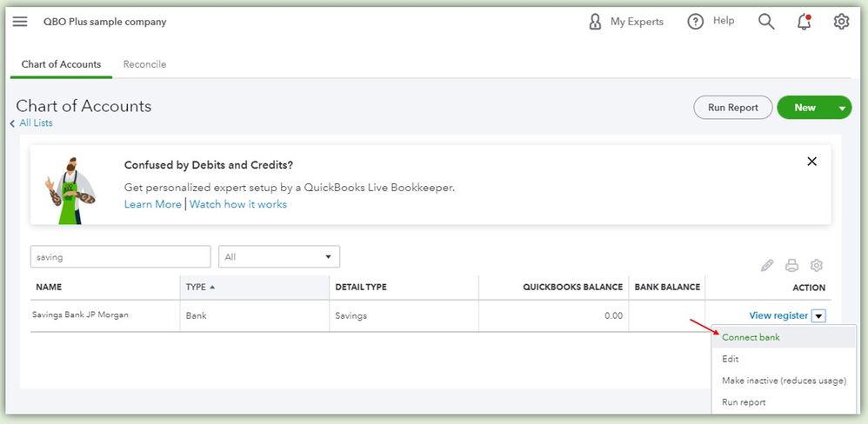Open the All filter dropdown
Viewport: 868px width, 424px height.
pos(279,257)
